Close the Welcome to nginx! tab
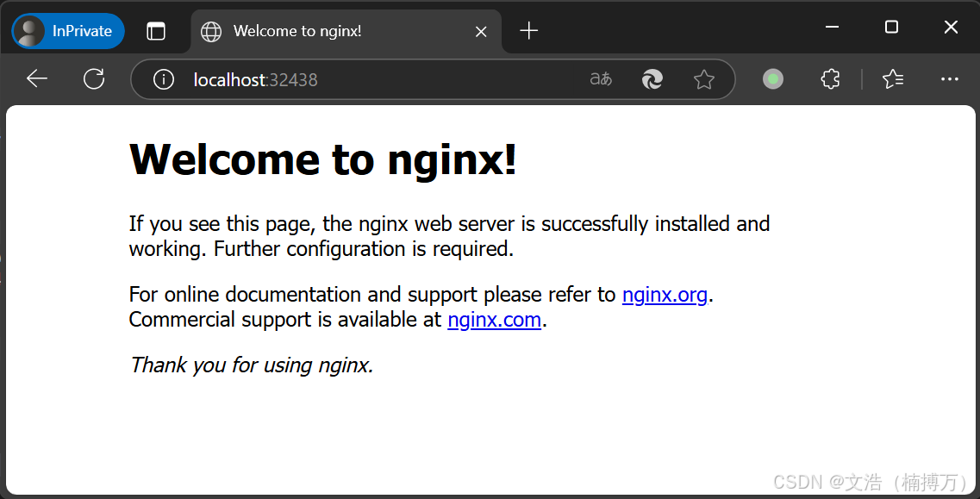 tap(481, 31)
